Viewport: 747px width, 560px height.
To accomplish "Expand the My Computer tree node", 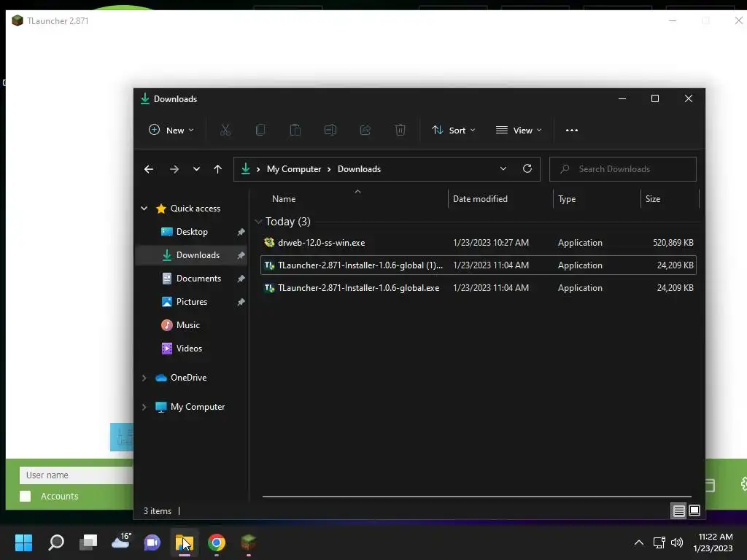I will coord(144,407).
